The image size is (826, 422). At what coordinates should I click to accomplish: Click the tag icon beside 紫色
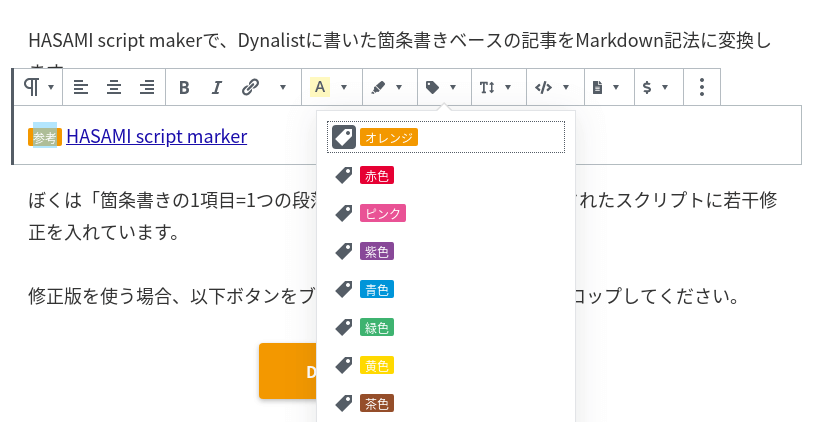pyautogui.click(x=344, y=251)
